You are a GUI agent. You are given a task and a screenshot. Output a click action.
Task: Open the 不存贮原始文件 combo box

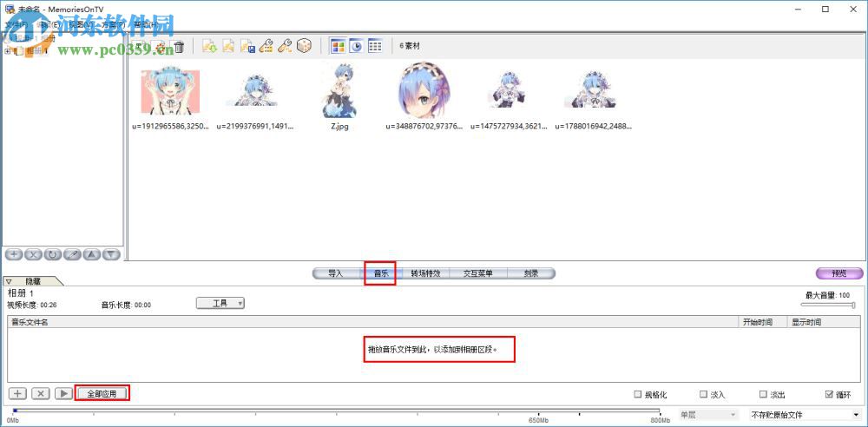[803, 414]
